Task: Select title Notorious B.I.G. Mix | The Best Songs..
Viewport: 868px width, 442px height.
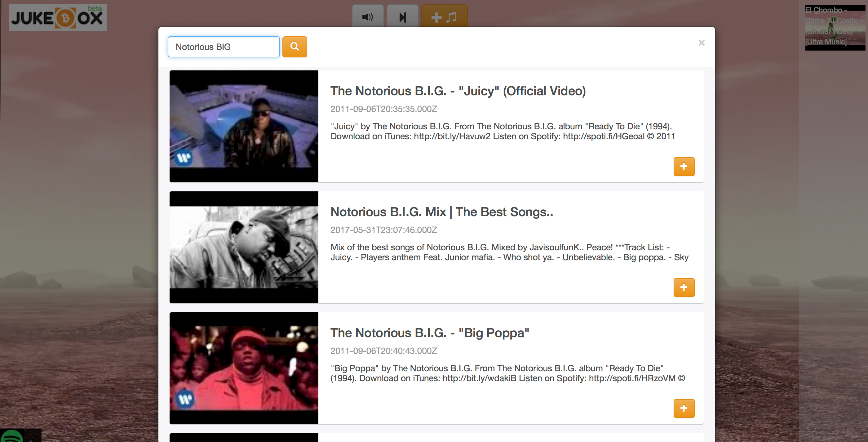Action: click(x=442, y=212)
